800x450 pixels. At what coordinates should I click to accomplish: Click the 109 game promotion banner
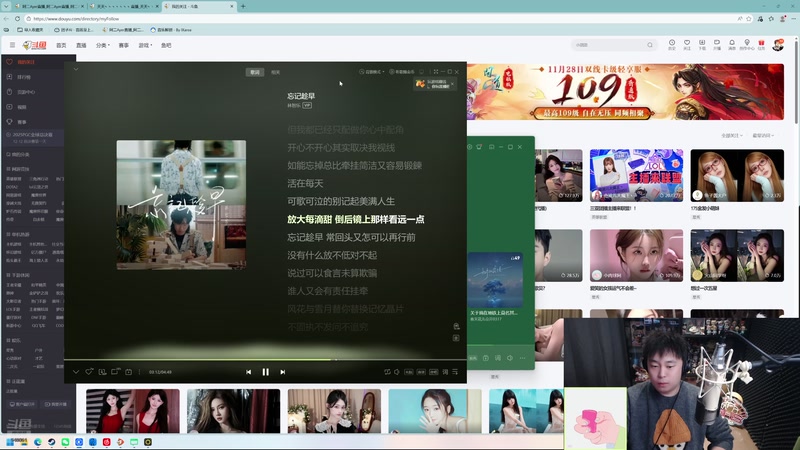click(x=626, y=92)
